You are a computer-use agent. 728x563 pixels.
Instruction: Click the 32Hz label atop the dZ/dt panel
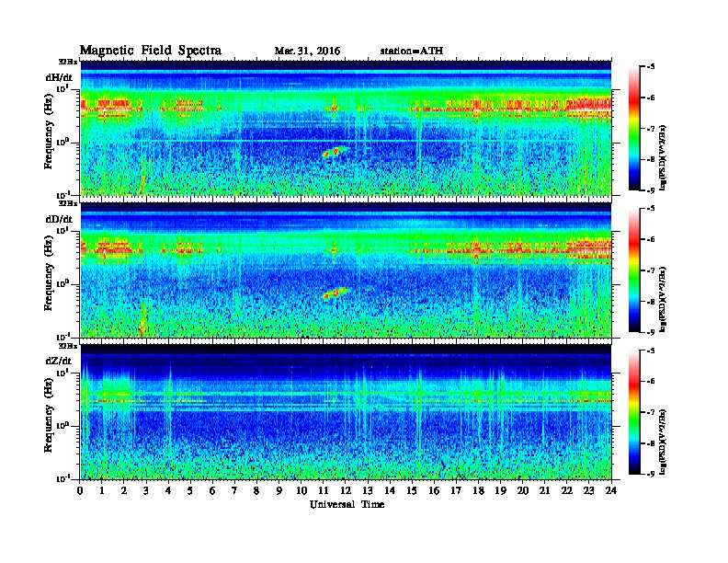pos(68,346)
